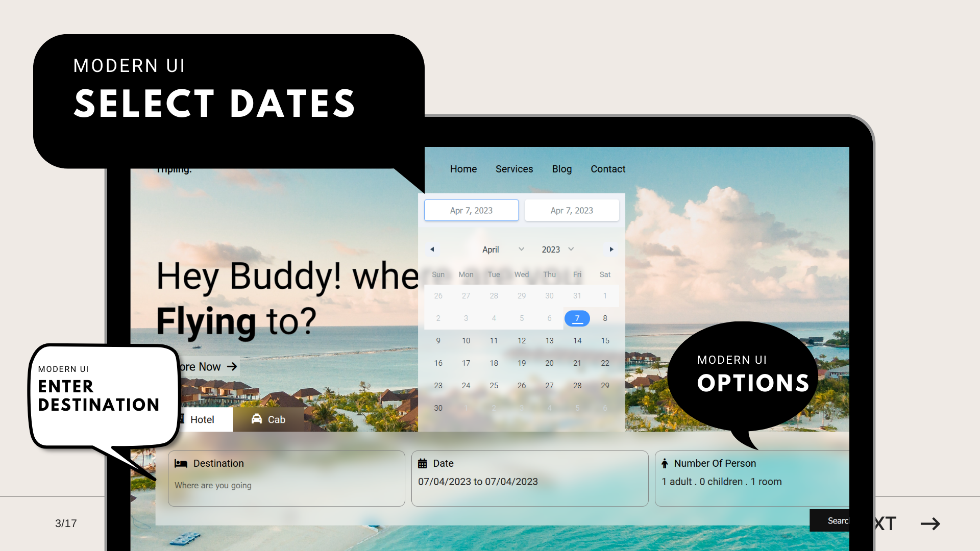980x551 pixels.
Task: Click the destination input field icon
Action: click(181, 463)
